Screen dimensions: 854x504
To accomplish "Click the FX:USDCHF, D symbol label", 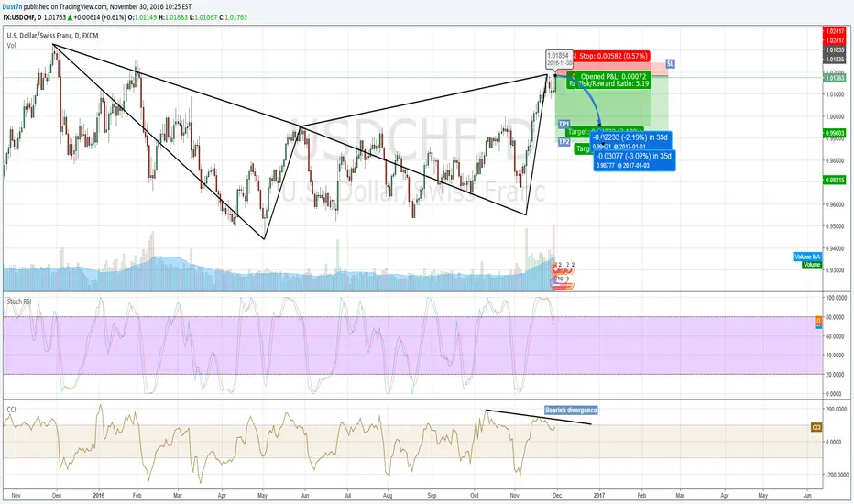I will 22,17.
